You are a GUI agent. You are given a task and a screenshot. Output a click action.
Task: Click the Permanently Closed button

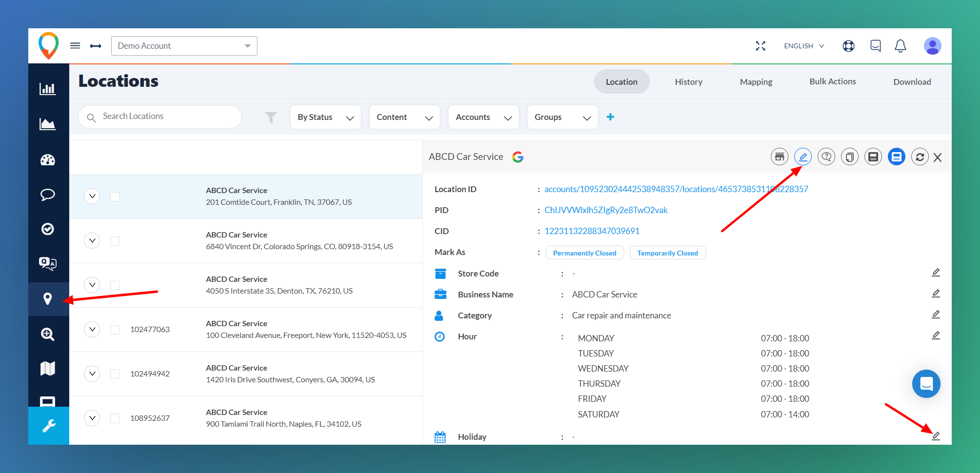585,253
